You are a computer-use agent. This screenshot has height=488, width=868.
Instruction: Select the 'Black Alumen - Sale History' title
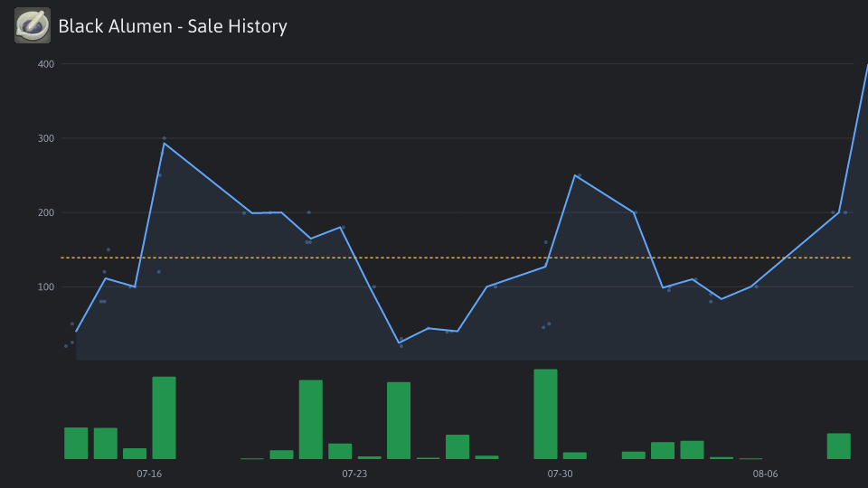click(x=173, y=26)
